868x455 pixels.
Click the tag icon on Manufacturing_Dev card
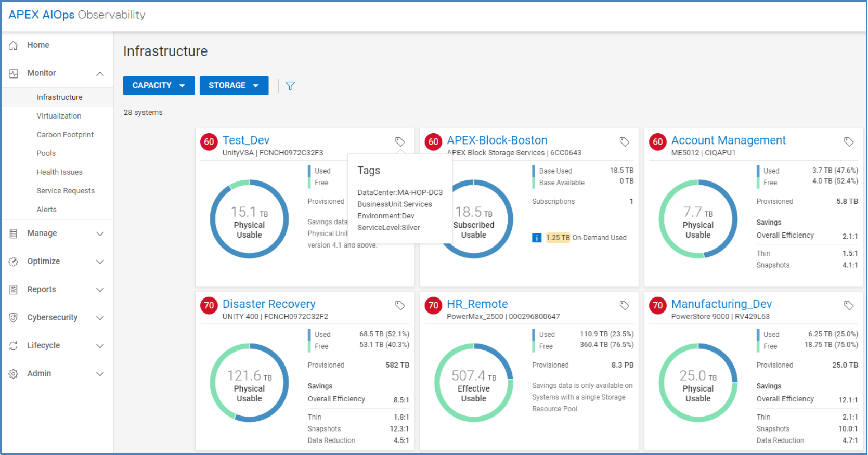tap(849, 305)
